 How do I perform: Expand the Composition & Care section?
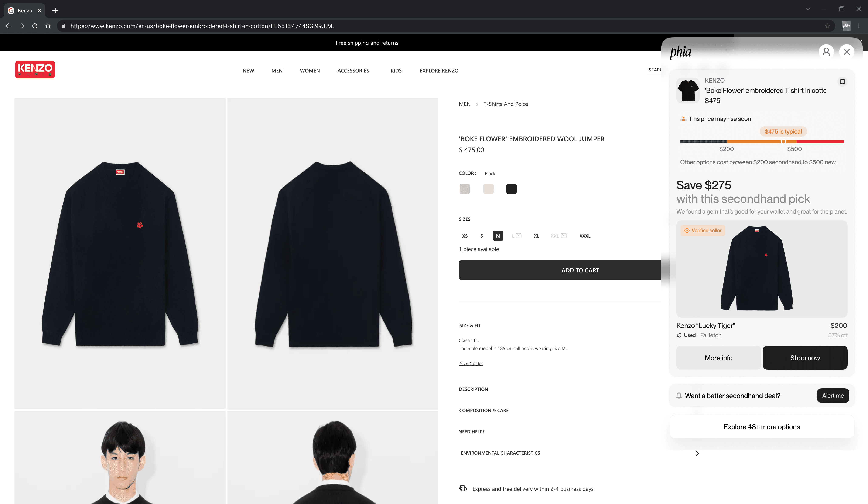(x=483, y=410)
